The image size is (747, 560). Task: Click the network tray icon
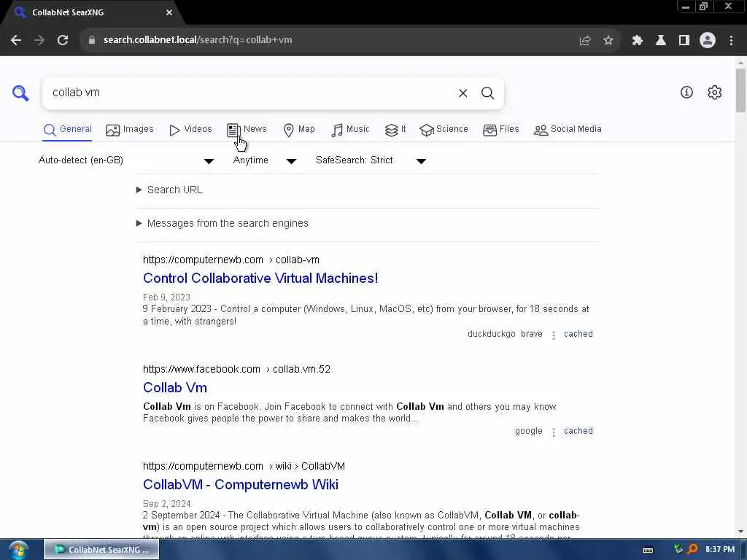click(x=678, y=549)
